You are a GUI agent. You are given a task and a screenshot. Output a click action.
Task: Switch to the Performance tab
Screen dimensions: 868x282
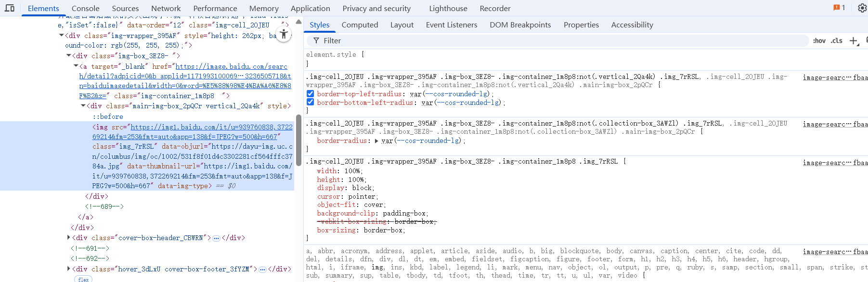coord(215,8)
